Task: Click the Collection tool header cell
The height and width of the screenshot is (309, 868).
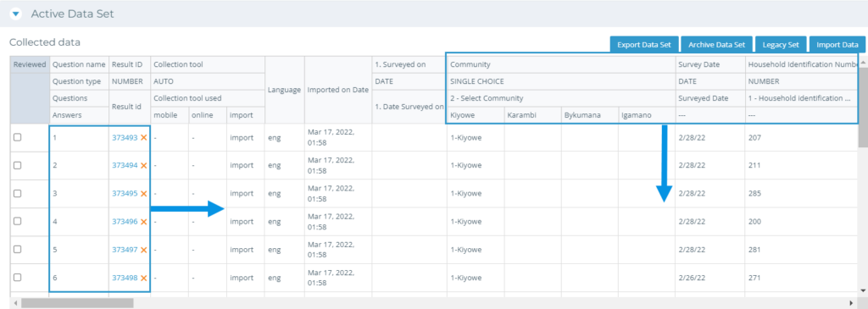Action: coord(208,64)
